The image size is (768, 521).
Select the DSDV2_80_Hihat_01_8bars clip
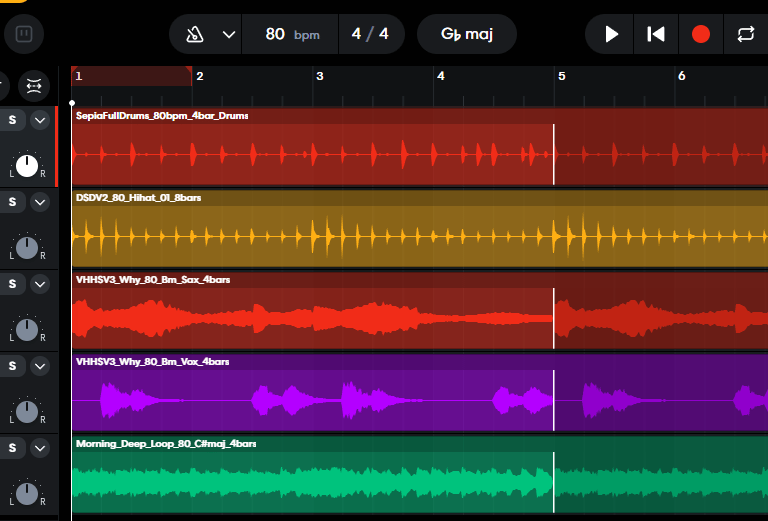coord(420,229)
